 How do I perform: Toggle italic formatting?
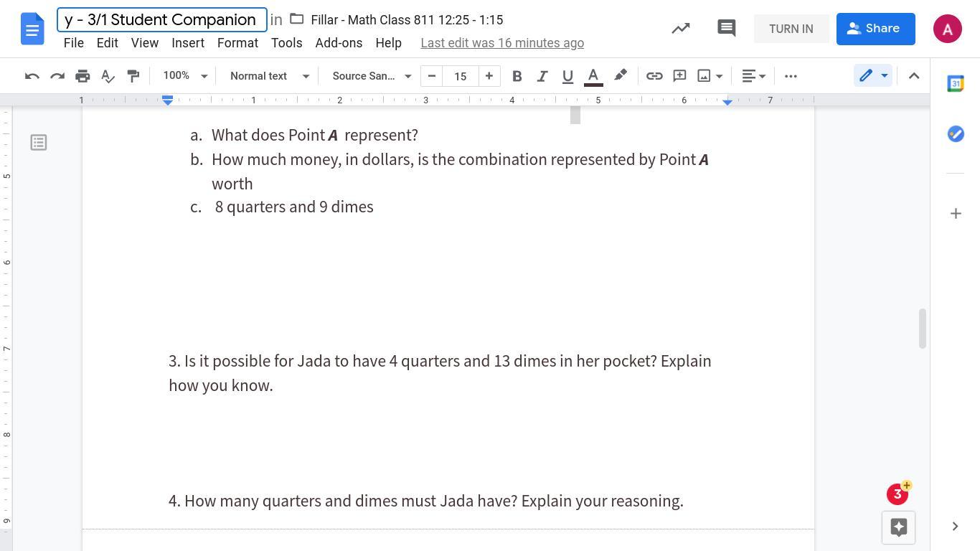[x=542, y=76]
